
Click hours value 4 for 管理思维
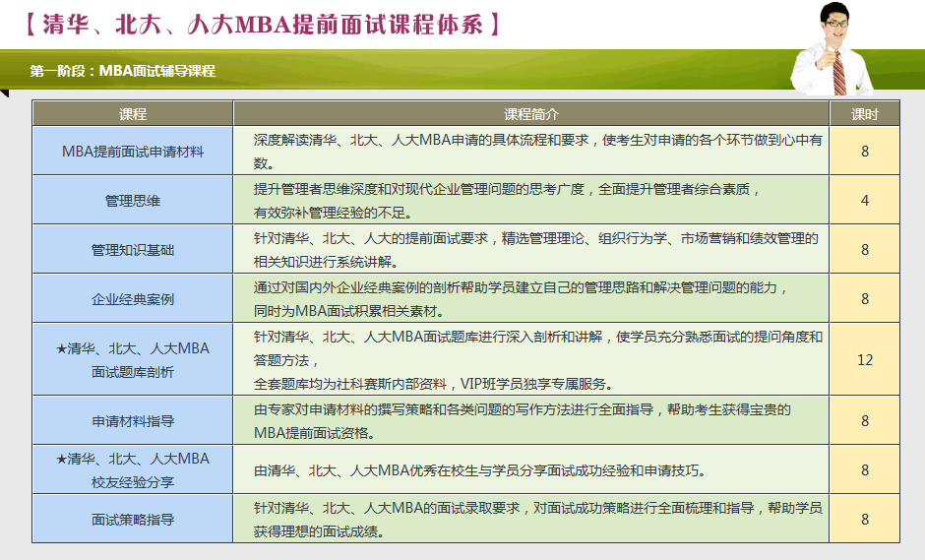tap(865, 201)
